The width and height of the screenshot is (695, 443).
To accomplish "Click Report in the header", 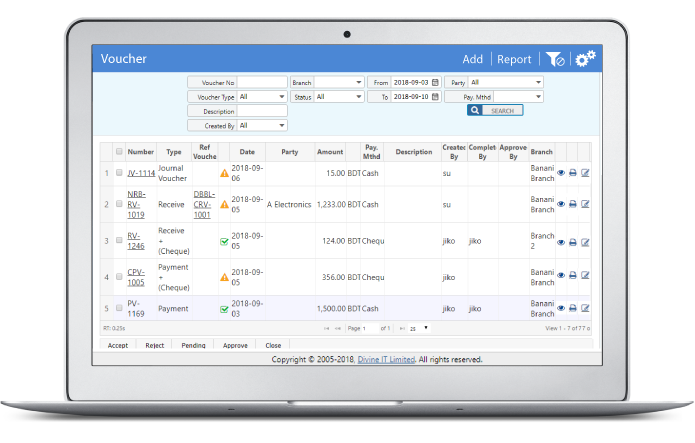I will pos(514,59).
